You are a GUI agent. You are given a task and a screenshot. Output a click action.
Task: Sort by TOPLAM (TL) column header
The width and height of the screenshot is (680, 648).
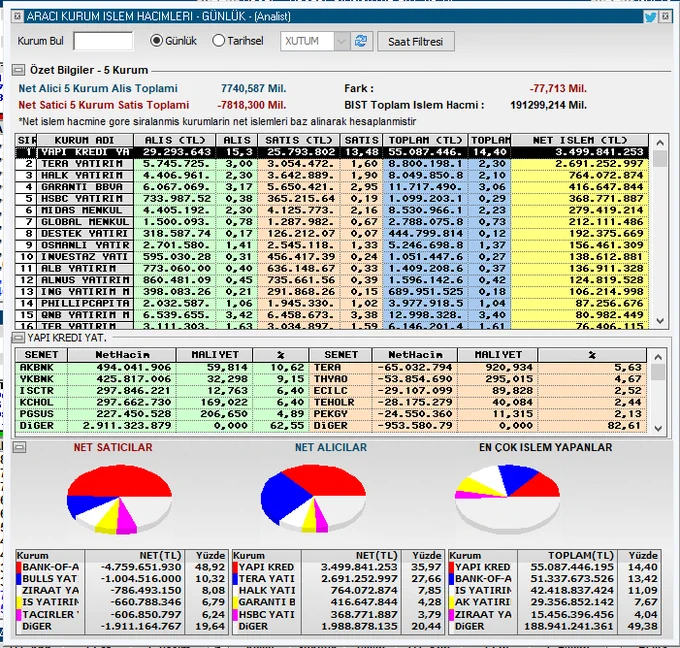click(x=425, y=140)
